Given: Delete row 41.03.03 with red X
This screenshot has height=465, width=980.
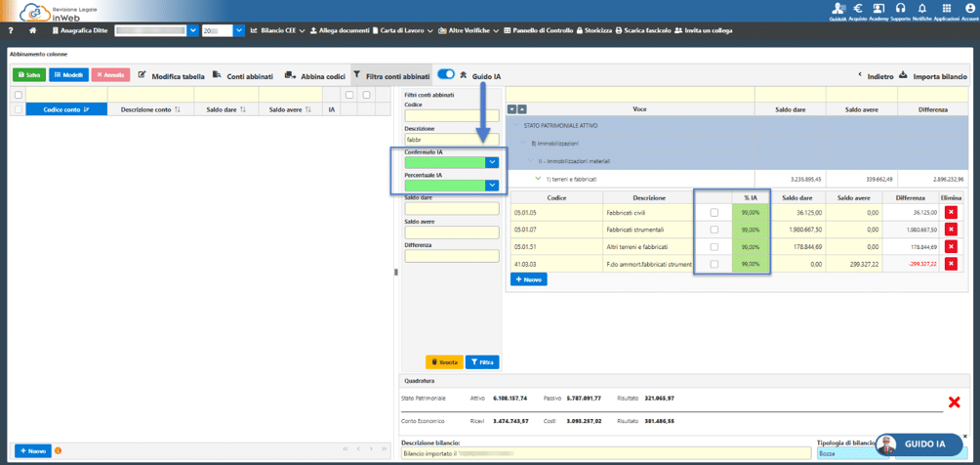Looking at the screenshot, I should [x=952, y=264].
